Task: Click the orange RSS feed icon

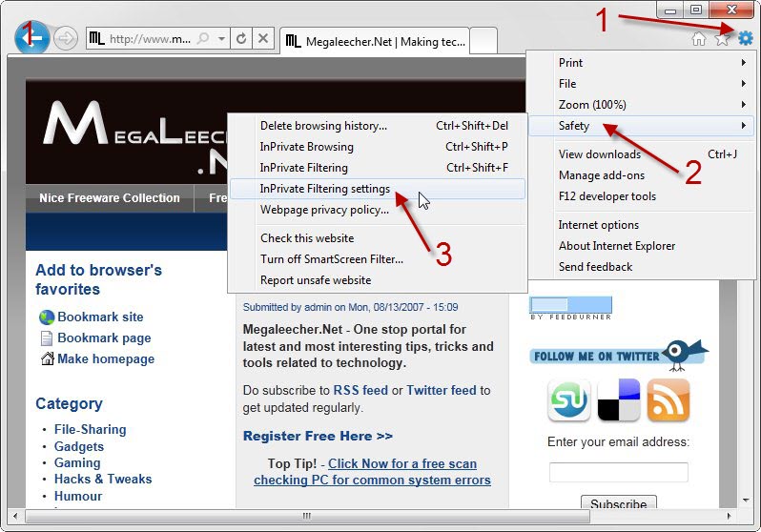Action: click(668, 400)
